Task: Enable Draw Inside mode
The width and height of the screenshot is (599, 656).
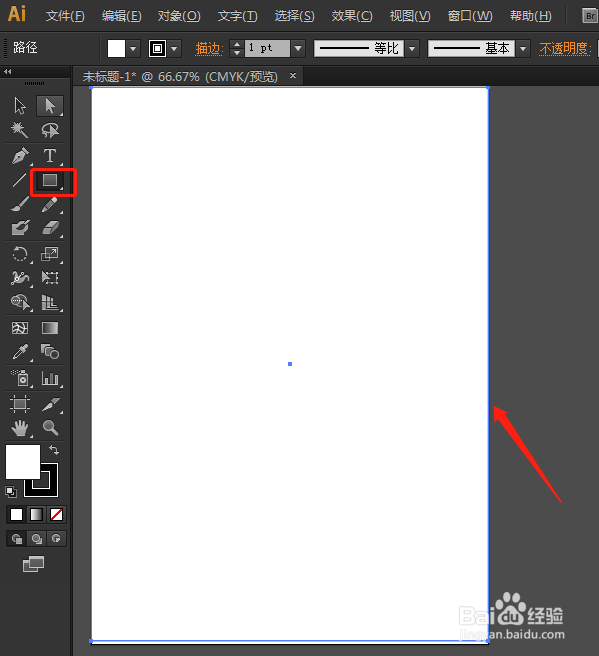Action: [56, 539]
